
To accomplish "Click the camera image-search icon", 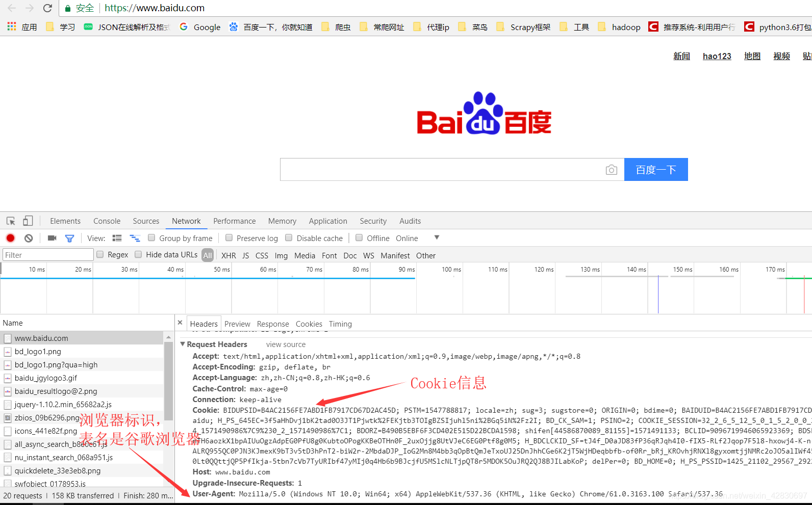I will pyautogui.click(x=611, y=170).
